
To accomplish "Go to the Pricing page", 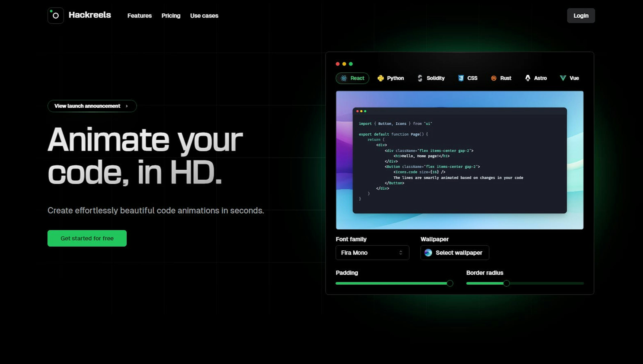I will [171, 16].
